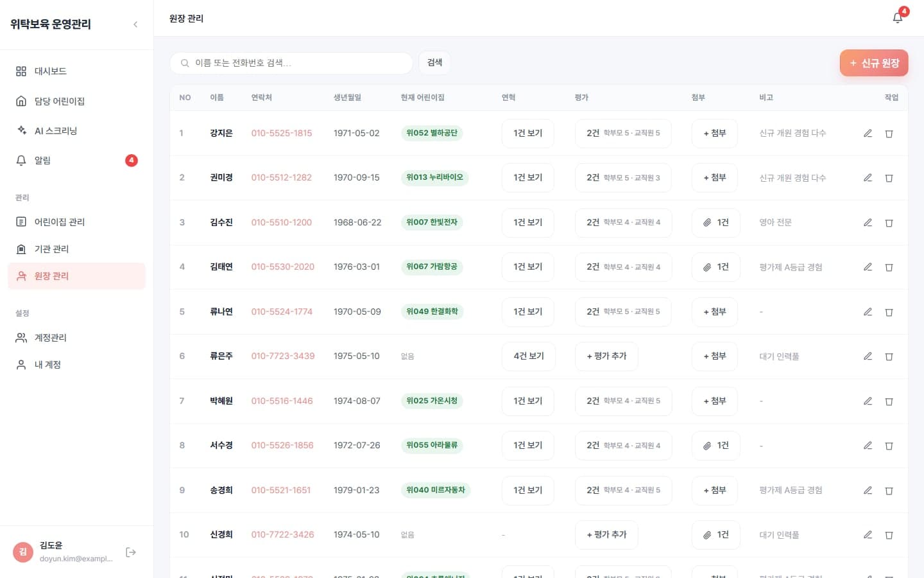Open 권미경's 2건 evaluation summary

tap(623, 178)
